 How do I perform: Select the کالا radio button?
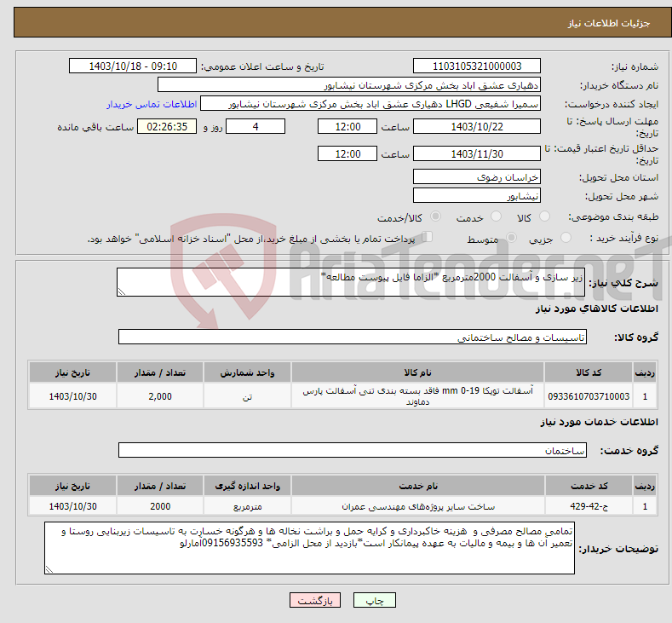click(x=544, y=216)
